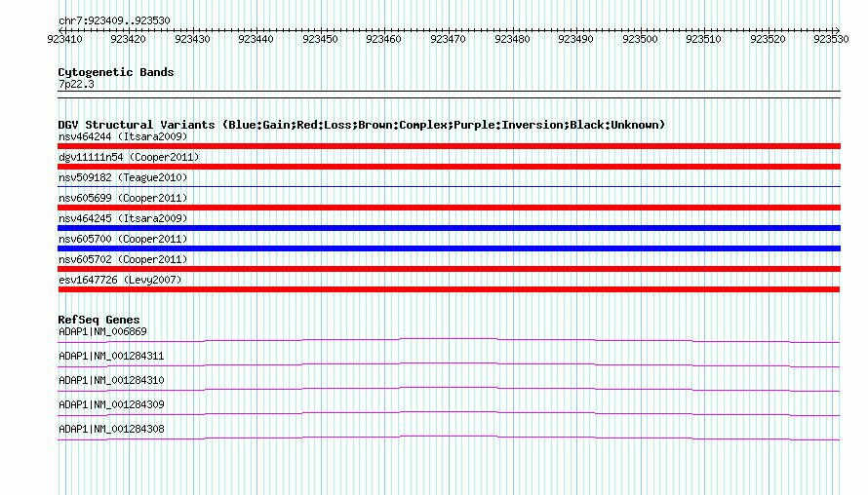This screenshot has height=495, width=868.
Task: Click the 7p22.3 cytogenetic band label
Action: coord(76,84)
